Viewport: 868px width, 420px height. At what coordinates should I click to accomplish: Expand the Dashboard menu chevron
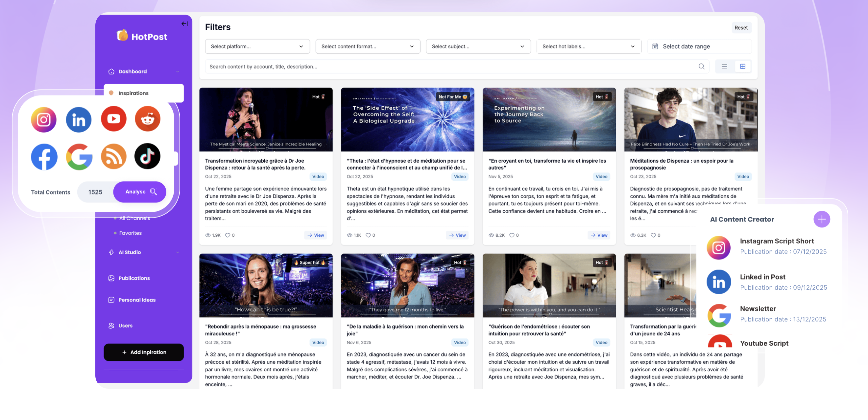click(x=178, y=71)
